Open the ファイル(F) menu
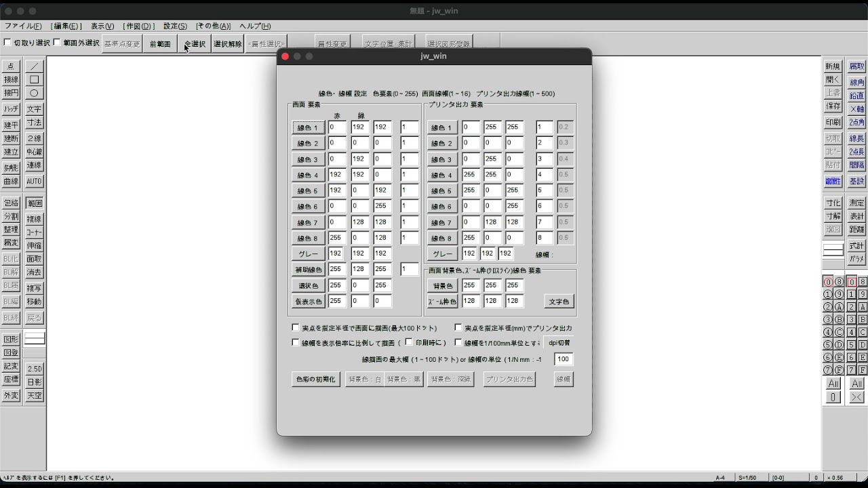Screen dimensions: 868x488 click(x=23, y=26)
